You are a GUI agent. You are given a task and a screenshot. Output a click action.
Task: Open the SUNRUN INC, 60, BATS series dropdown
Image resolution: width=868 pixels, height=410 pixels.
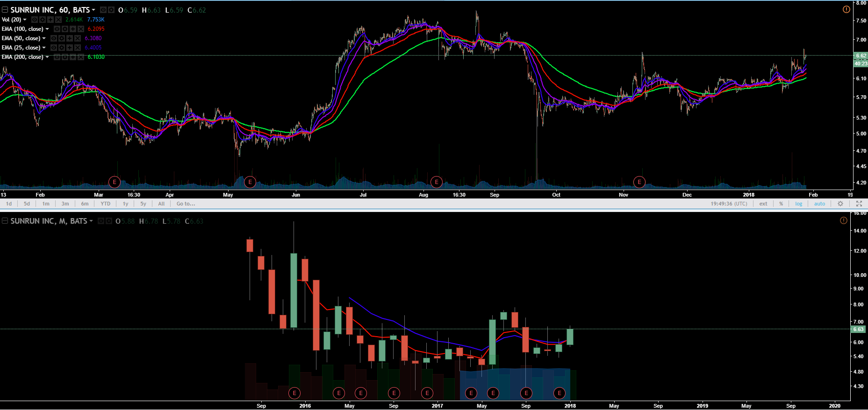(93, 10)
